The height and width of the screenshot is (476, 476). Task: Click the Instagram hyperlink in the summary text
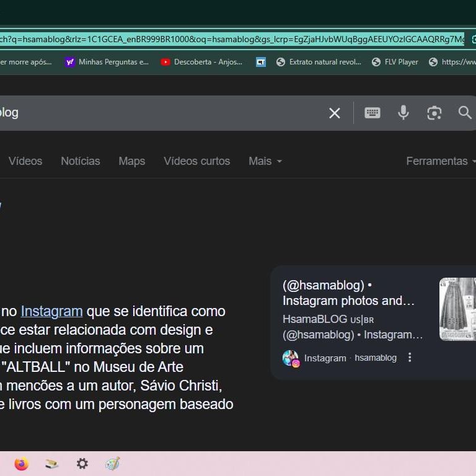(51, 312)
